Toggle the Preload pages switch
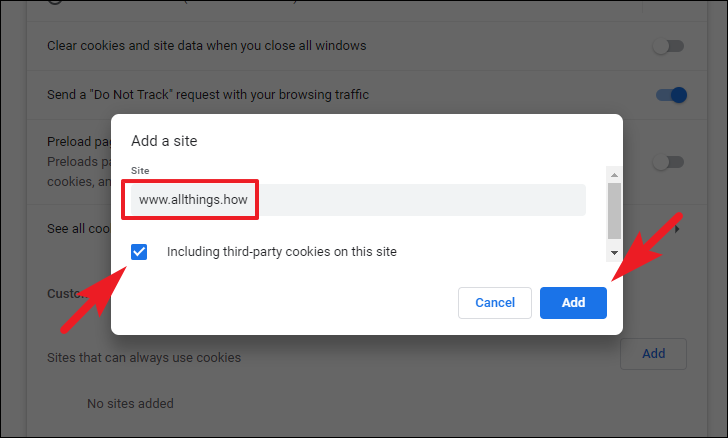The height and width of the screenshot is (438, 728). 668,162
